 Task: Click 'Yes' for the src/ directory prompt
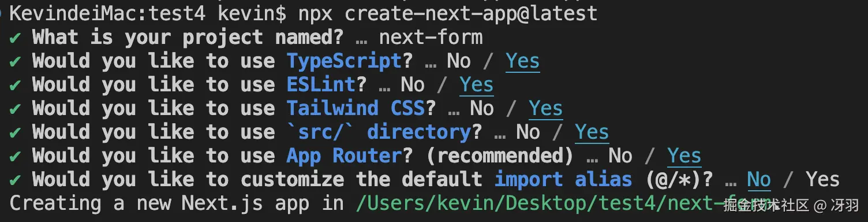click(x=592, y=132)
